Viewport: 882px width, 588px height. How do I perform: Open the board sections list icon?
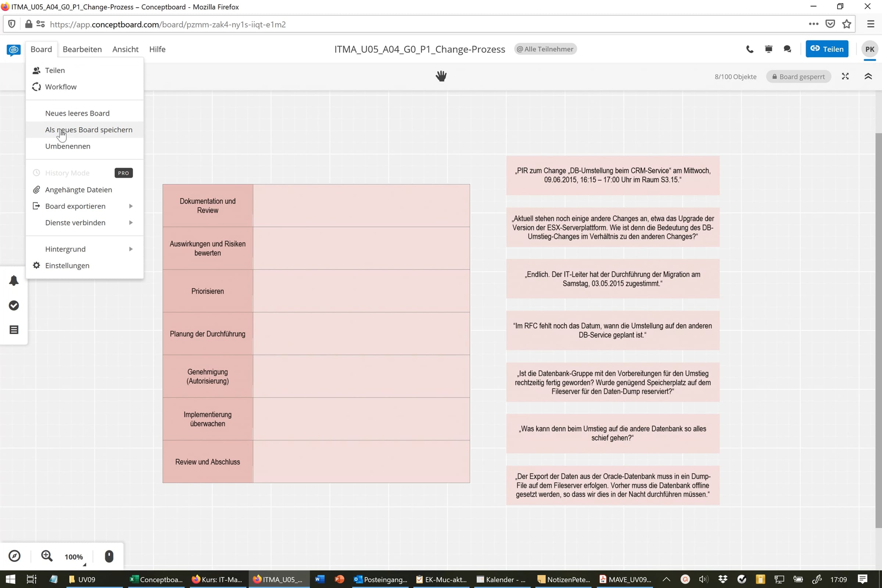pyautogui.click(x=14, y=330)
